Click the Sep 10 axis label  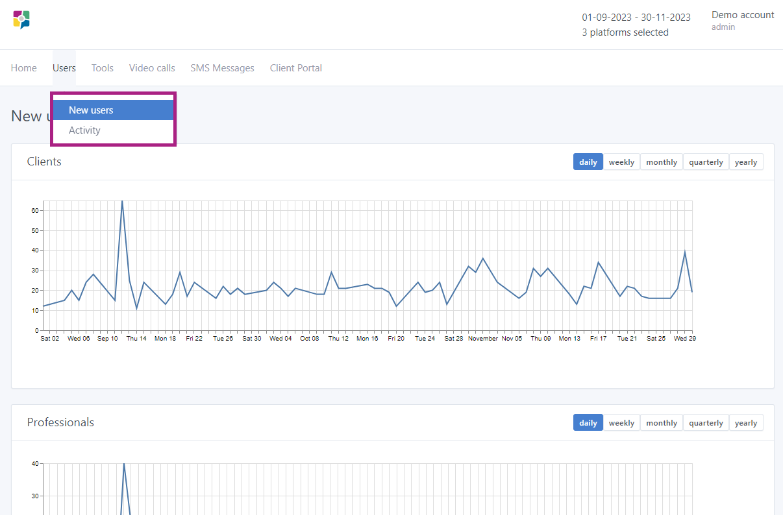(108, 339)
